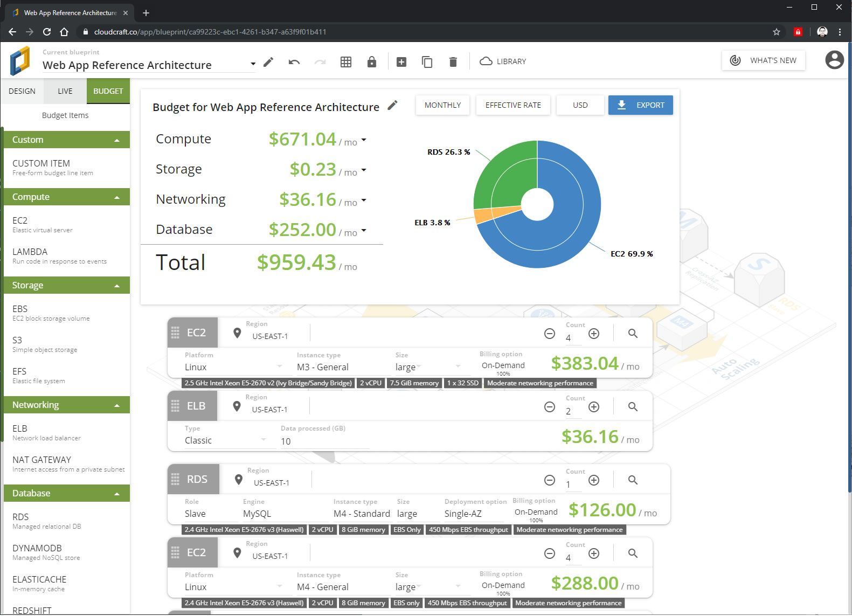852x616 pixels.
Task: Delete the blueprint with trash icon
Action: [453, 62]
